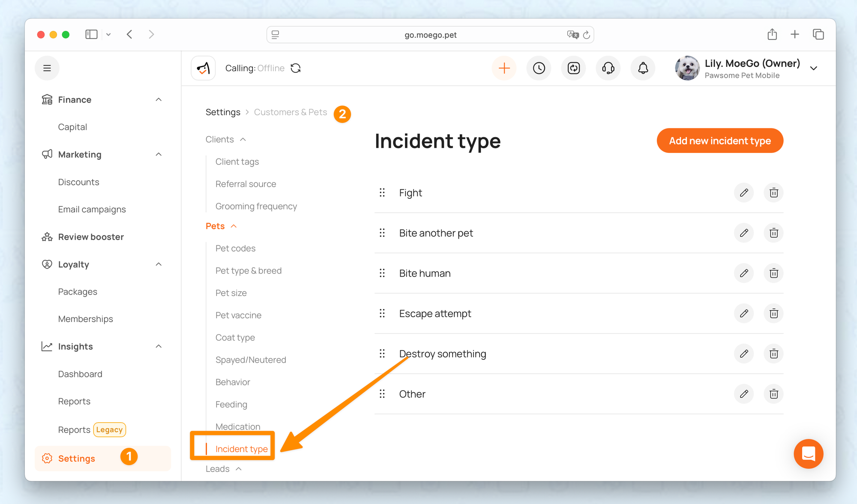
Task: Click the browser address bar
Action: click(x=430, y=35)
